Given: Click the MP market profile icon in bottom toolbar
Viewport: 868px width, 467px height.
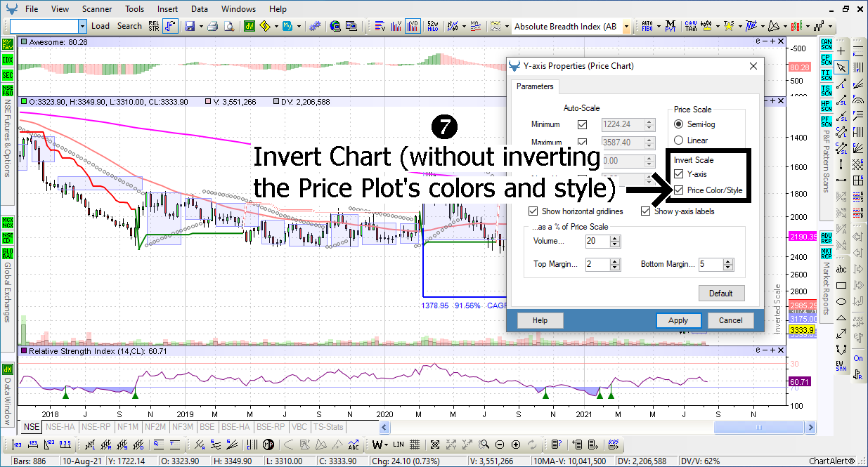Looking at the screenshot, I should [267, 444].
